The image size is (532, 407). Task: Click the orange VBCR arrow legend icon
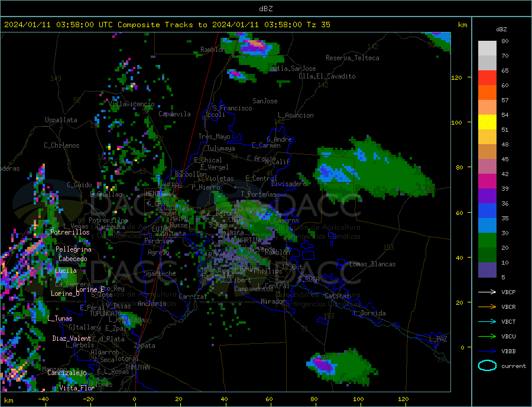point(487,307)
